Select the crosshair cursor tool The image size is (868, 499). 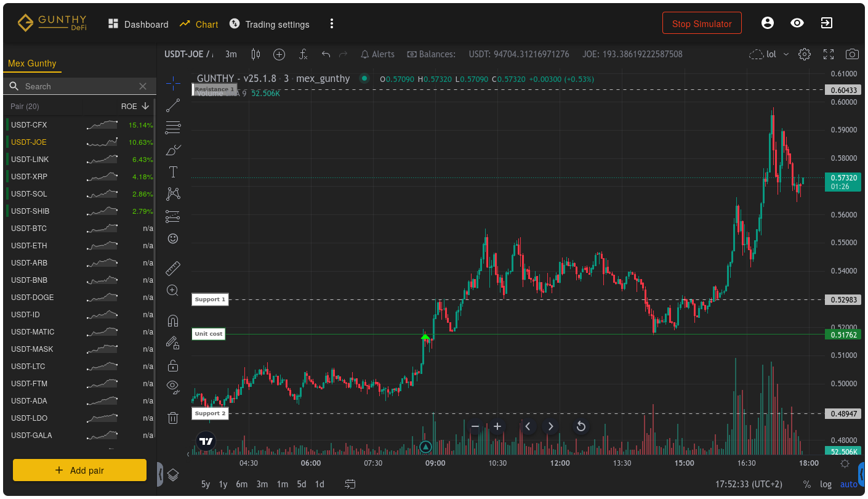pyautogui.click(x=173, y=83)
